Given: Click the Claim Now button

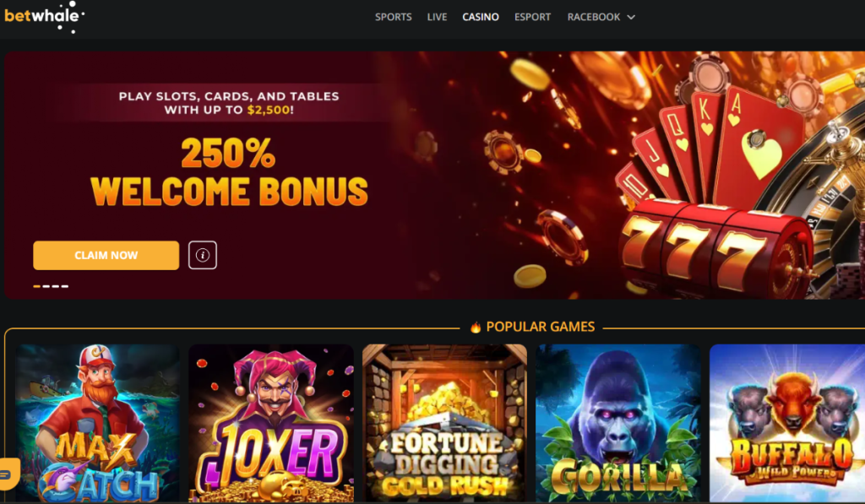Looking at the screenshot, I should [106, 255].
